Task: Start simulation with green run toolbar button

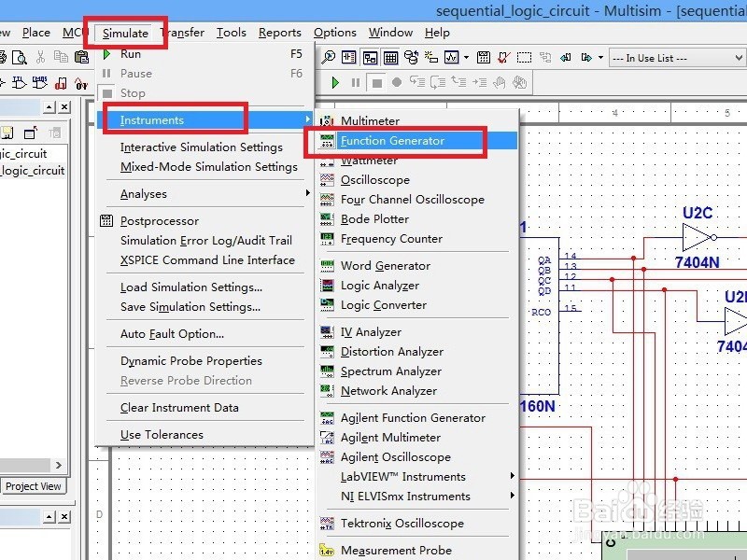Action: click(335, 82)
